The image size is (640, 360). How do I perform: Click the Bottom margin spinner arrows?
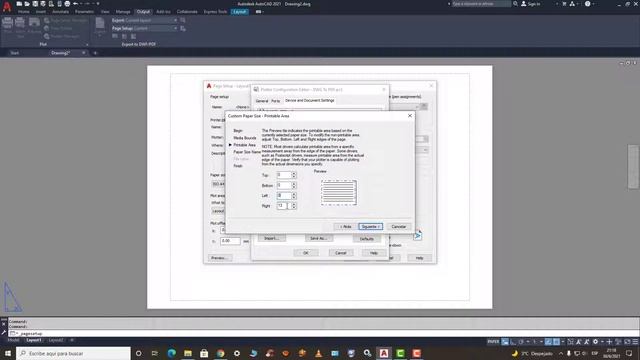coord(294,185)
